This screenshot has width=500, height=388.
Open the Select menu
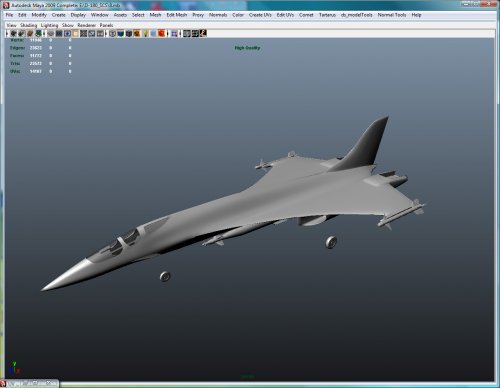138,15
